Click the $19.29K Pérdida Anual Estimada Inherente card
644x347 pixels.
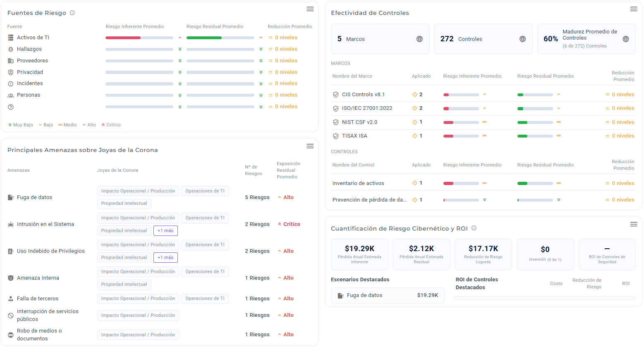pyautogui.click(x=359, y=254)
